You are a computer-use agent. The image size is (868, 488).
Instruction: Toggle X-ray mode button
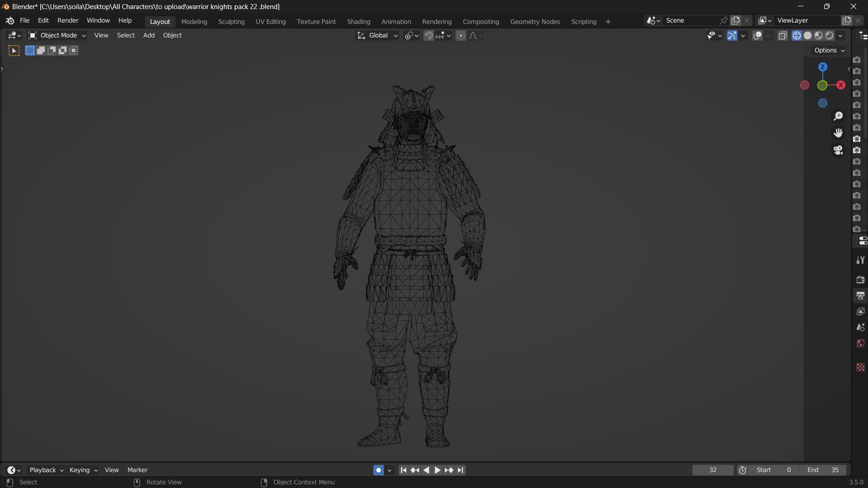tap(783, 35)
